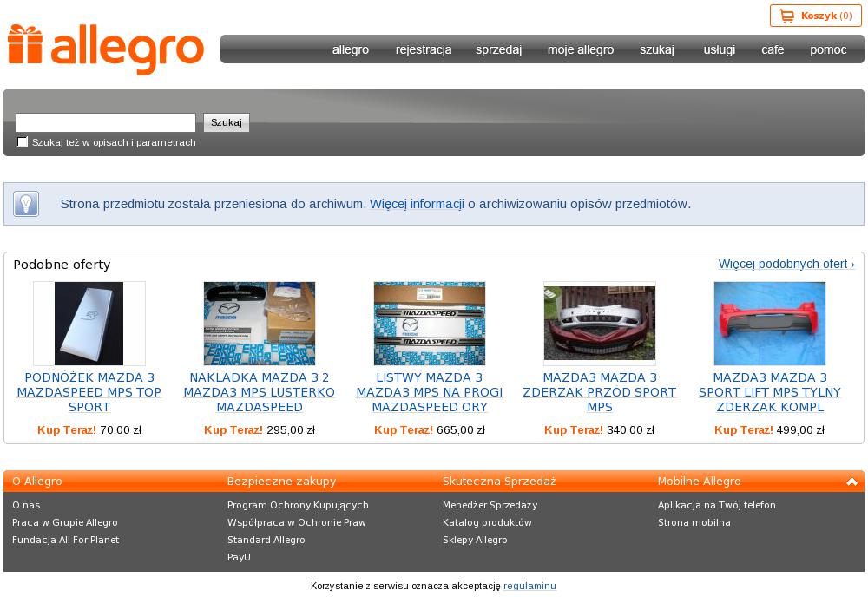Open the Koszyk shopping cart
This screenshot has height=603, width=868.
[815, 16]
